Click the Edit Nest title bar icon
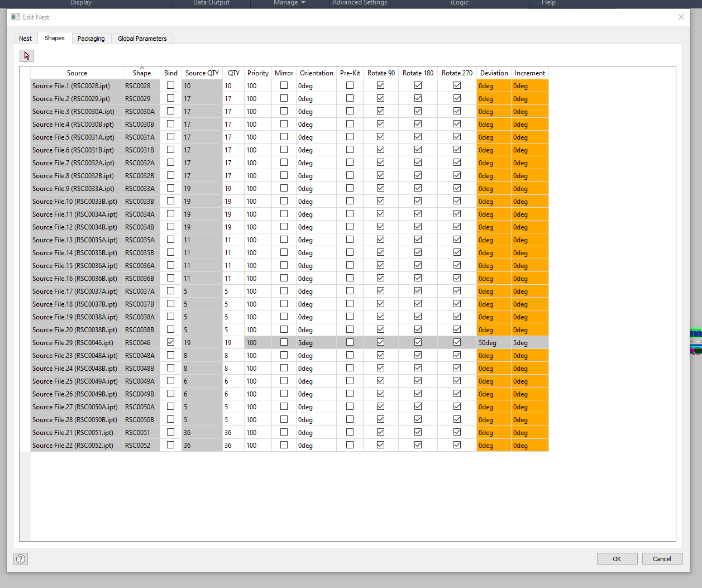702x588 pixels. (15, 17)
